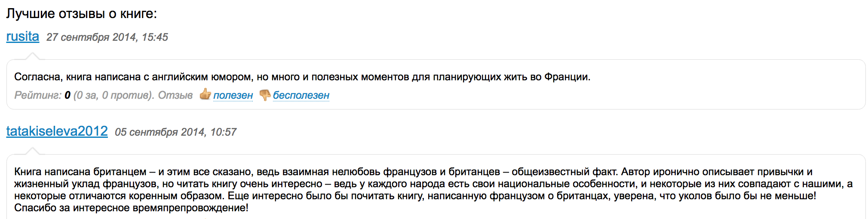Mark rusita's review as бесполезен

click(301, 95)
